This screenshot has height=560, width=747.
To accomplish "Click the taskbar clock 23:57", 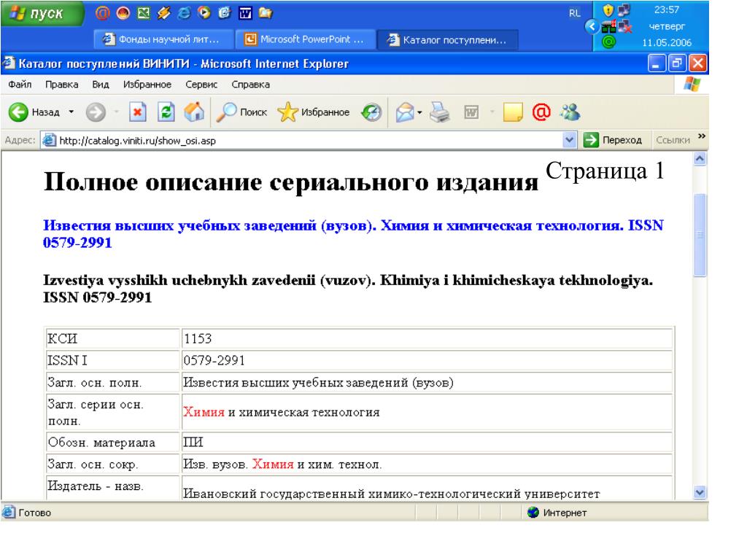I will pyautogui.click(x=667, y=9).
